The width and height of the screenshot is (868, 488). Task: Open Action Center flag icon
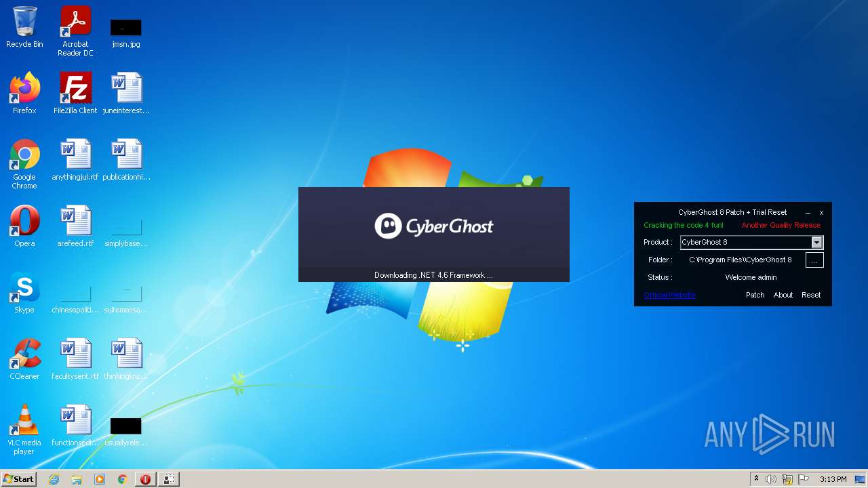(804, 479)
